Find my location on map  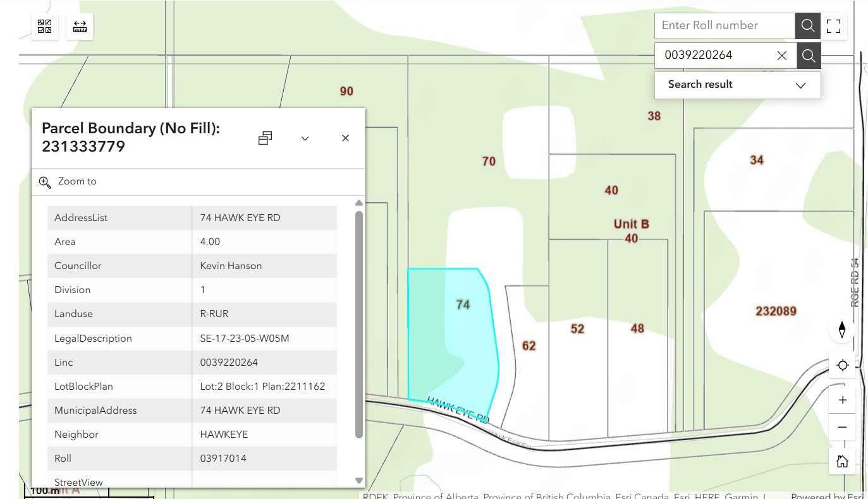coord(842,366)
